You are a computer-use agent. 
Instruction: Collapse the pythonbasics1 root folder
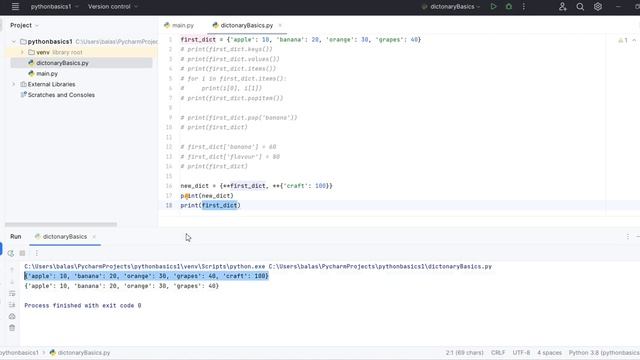[x=13, y=42]
